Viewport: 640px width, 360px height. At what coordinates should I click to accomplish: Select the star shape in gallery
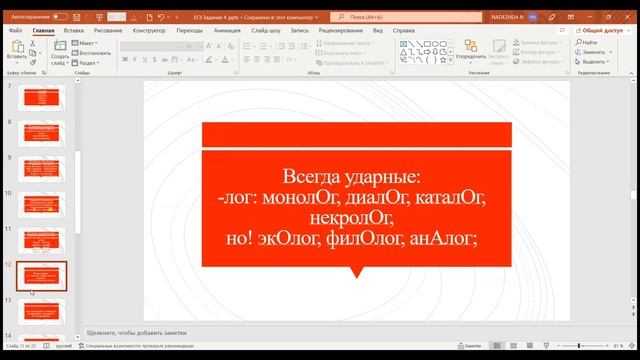click(443, 60)
